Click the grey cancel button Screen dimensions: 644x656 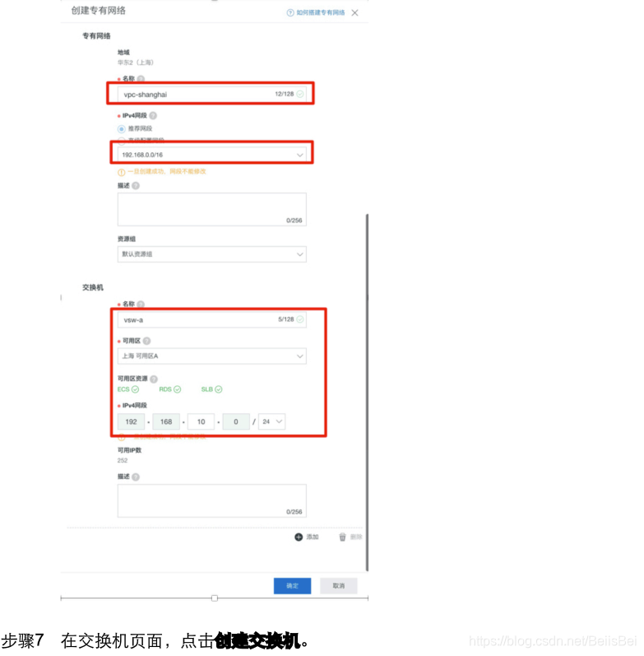(338, 586)
